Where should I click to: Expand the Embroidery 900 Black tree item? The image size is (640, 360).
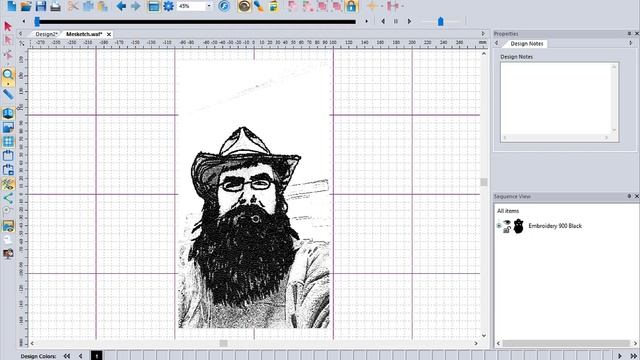coord(499,226)
